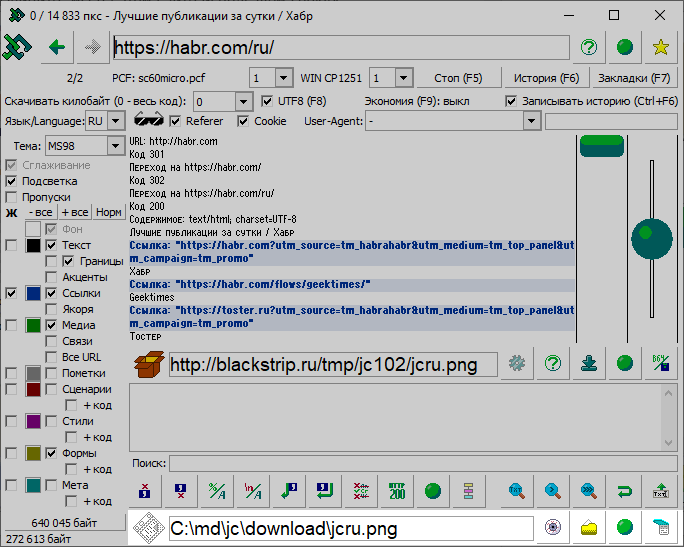684x547 pixels.
Task: Open История (F6)
Action: pos(546,78)
